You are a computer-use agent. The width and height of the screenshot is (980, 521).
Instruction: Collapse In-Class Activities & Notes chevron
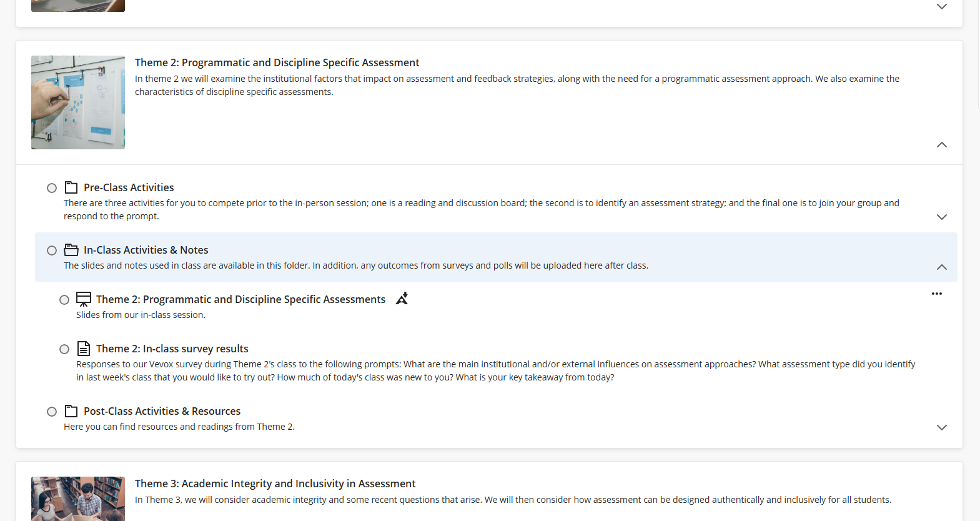click(942, 267)
